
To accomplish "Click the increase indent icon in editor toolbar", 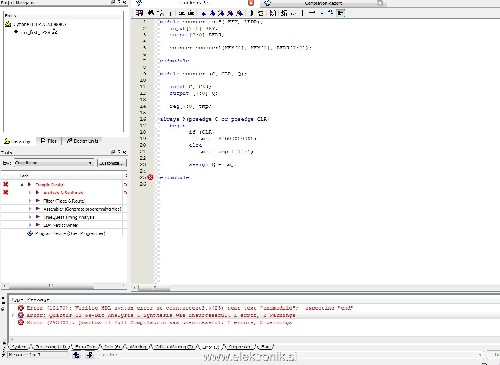I will tap(191, 13).
